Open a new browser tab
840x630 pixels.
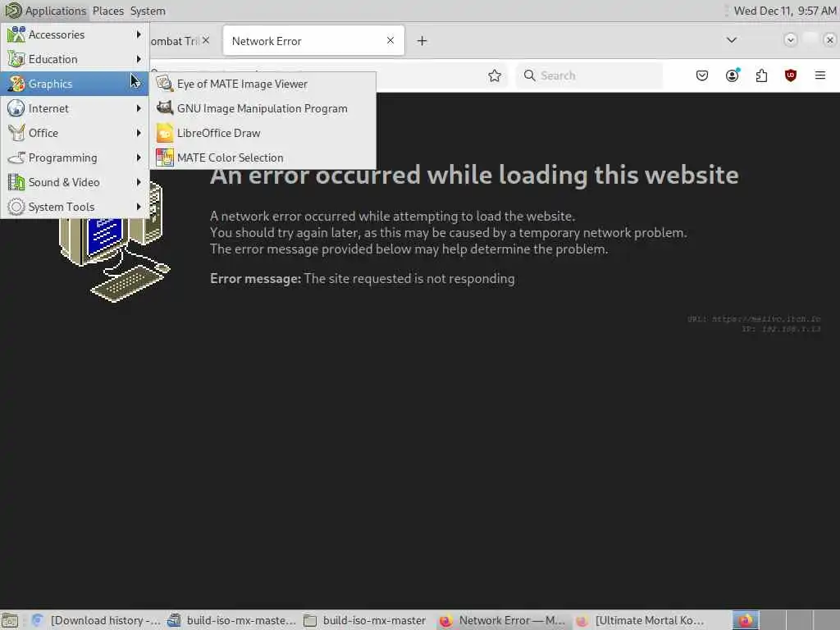pos(422,41)
